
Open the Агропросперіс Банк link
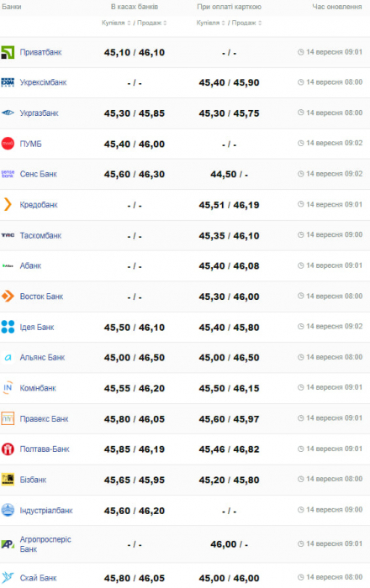(45, 544)
